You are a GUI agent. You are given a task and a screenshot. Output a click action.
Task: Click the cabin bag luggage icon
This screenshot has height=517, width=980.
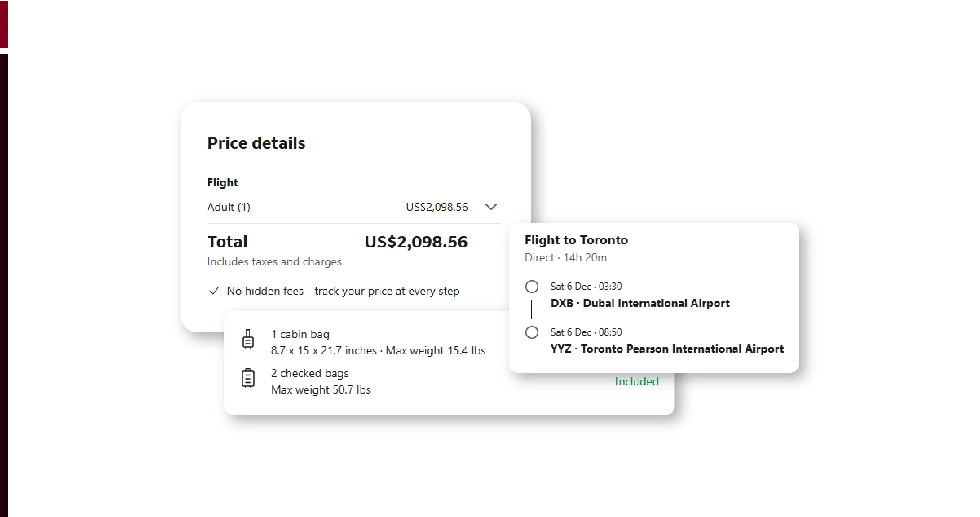click(x=248, y=339)
